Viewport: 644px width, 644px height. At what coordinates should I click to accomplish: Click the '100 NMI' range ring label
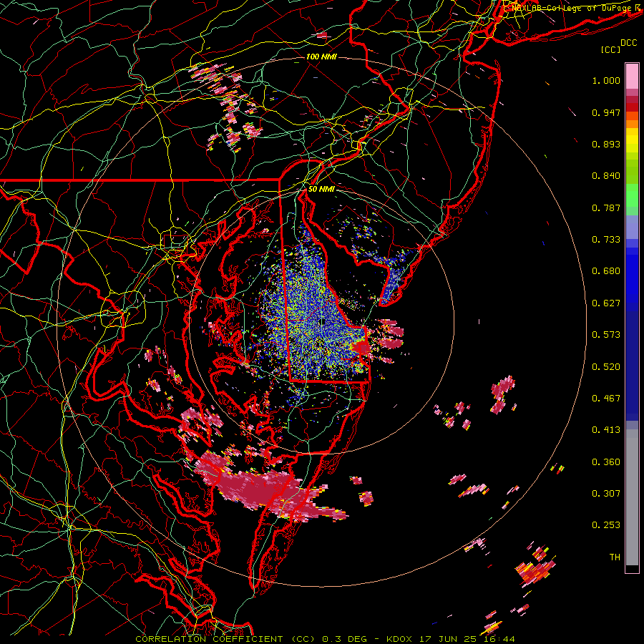[x=321, y=57]
